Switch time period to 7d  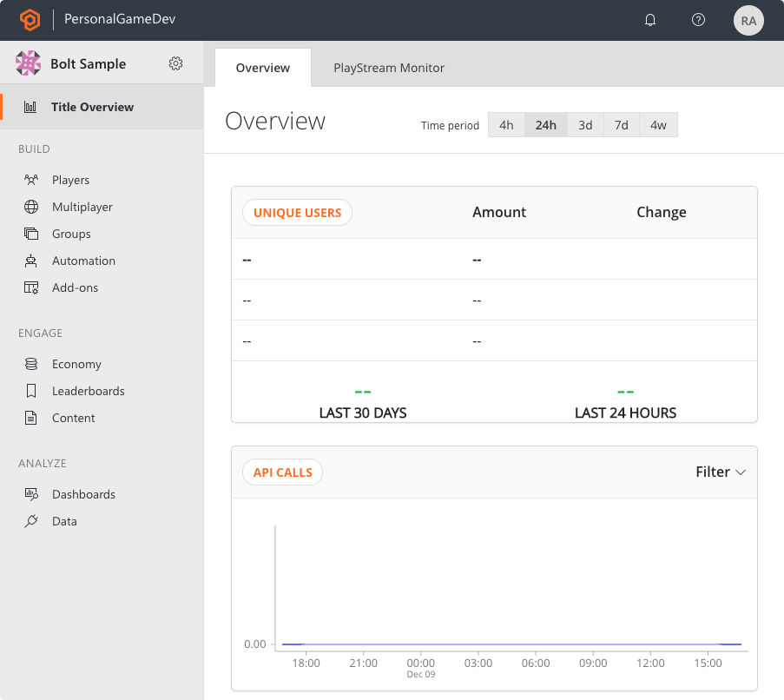(621, 125)
